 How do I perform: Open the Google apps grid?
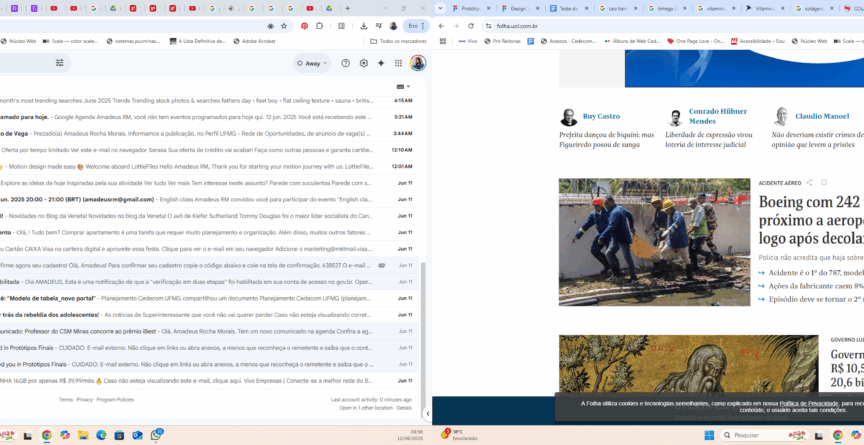tap(399, 63)
